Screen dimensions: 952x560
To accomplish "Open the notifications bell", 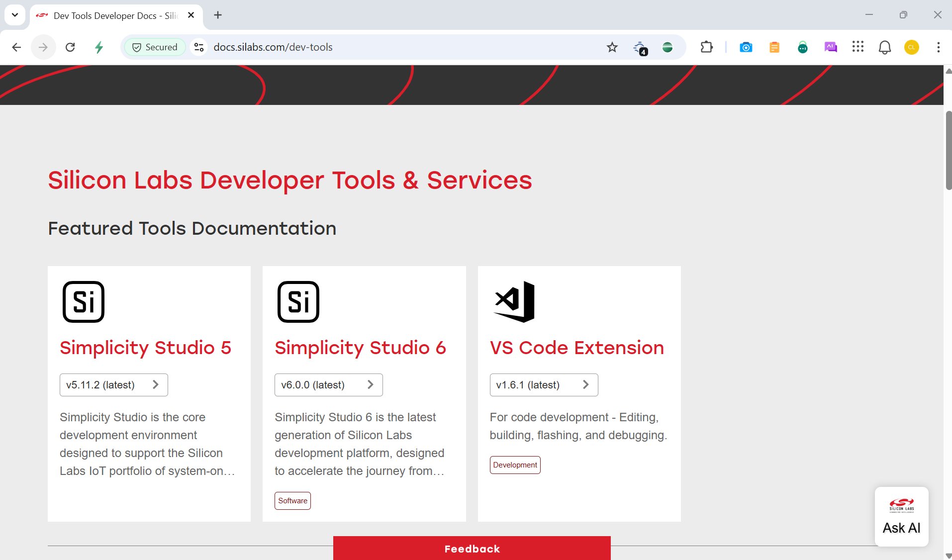I will pyautogui.click(x=885, y=47).
